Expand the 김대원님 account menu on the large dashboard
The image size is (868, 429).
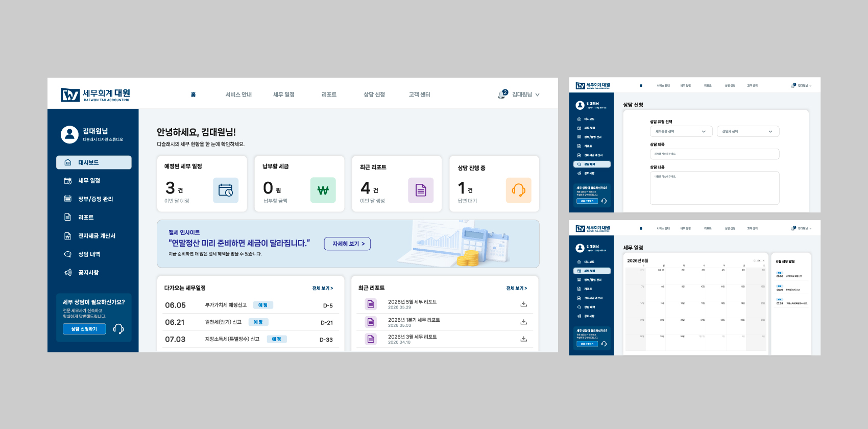point(526,94)
